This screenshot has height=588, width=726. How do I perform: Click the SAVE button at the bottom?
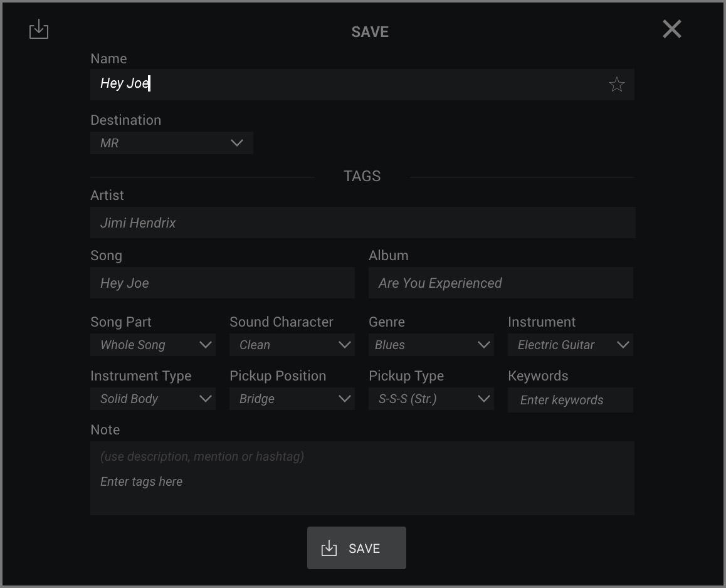tap(357, 548)
